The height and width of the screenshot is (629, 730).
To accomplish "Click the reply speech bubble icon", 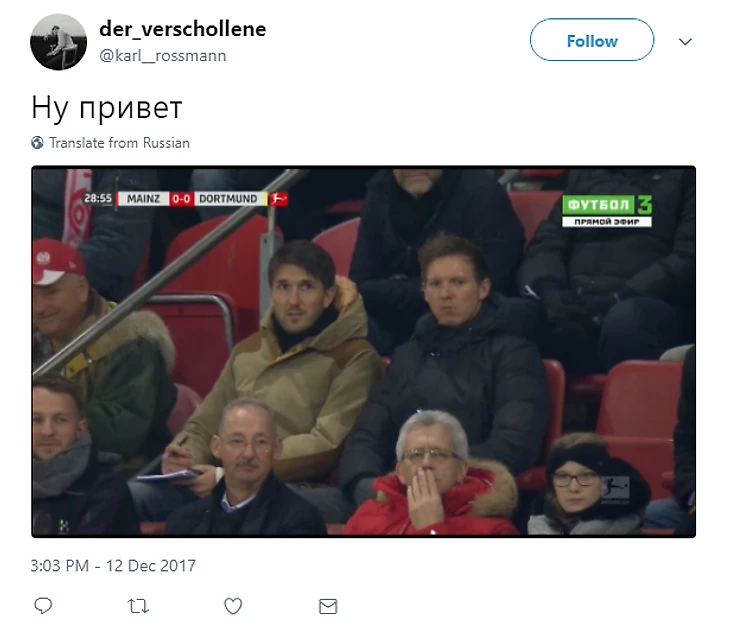I will point(43,606).
